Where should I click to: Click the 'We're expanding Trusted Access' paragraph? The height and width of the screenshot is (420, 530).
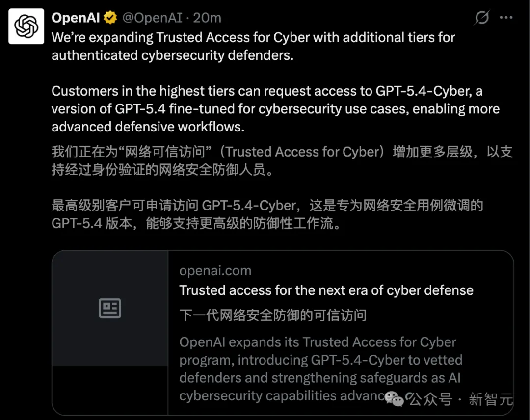click(x=253, y=46)
